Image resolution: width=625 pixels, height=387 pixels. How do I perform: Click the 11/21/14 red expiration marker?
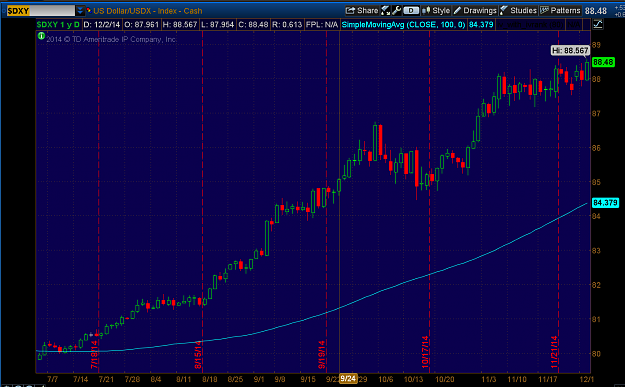554,352
